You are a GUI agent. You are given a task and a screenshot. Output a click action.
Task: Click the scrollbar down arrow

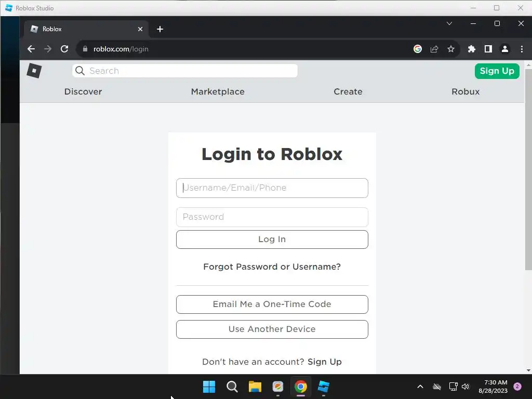pos(528,370)
